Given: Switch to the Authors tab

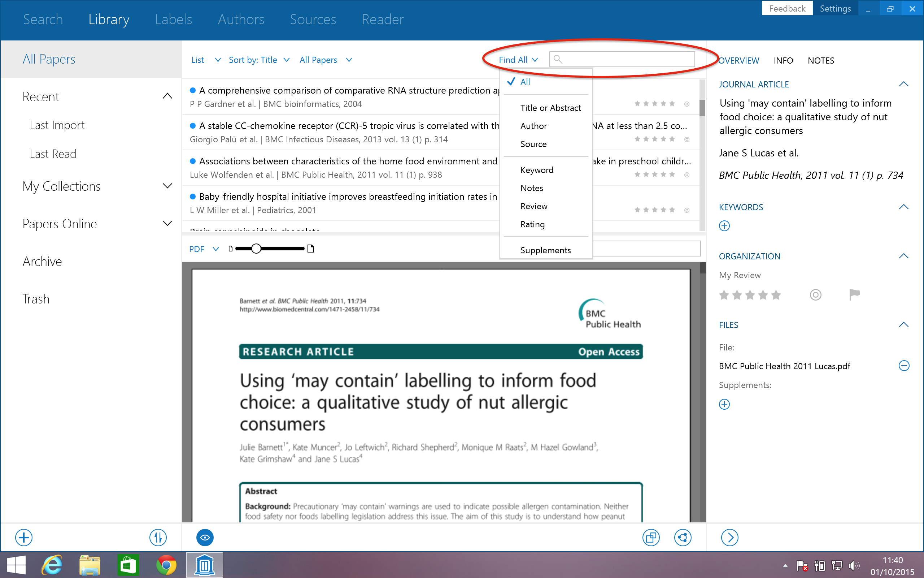Looking at the screenshot, I should [x=241, y=19].
